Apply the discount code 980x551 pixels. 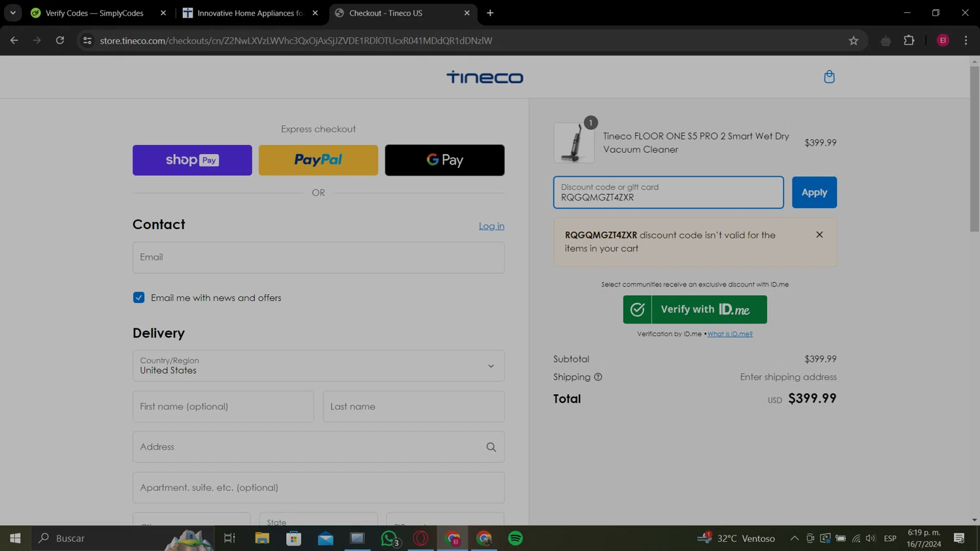[x=814, y=193]
